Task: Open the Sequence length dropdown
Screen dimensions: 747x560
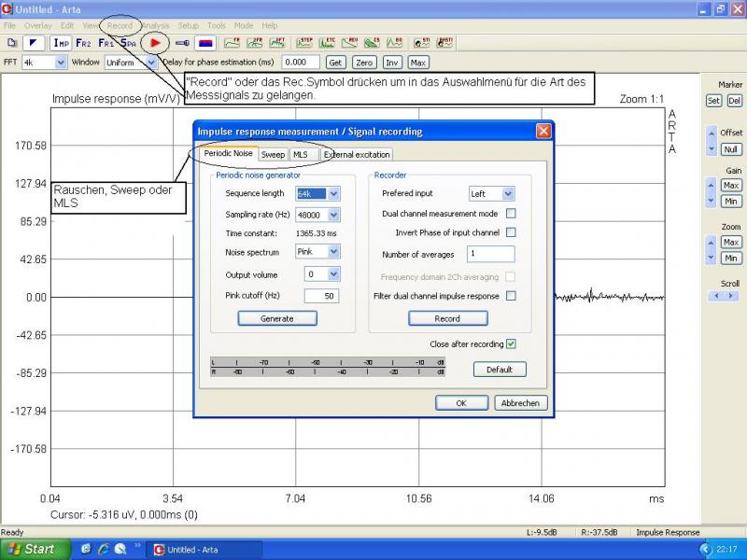Action: click(334, 194)
